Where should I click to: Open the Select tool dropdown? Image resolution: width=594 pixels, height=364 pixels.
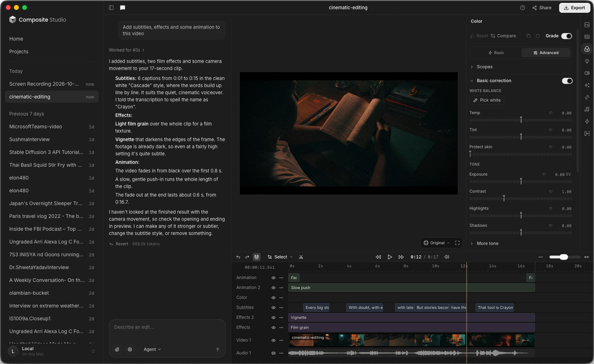(x=280, y=257)
